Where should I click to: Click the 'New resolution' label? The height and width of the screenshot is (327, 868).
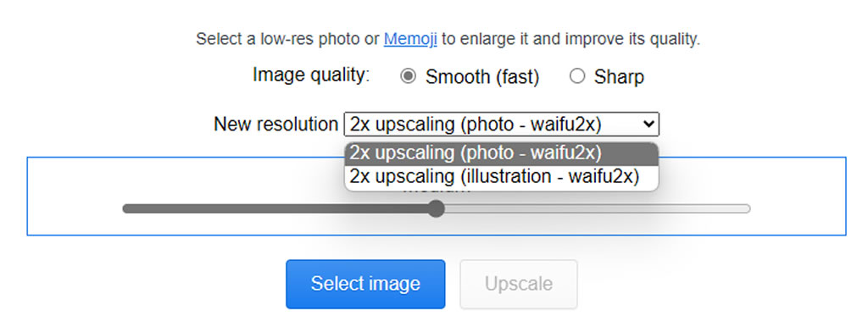coord(275,124)
